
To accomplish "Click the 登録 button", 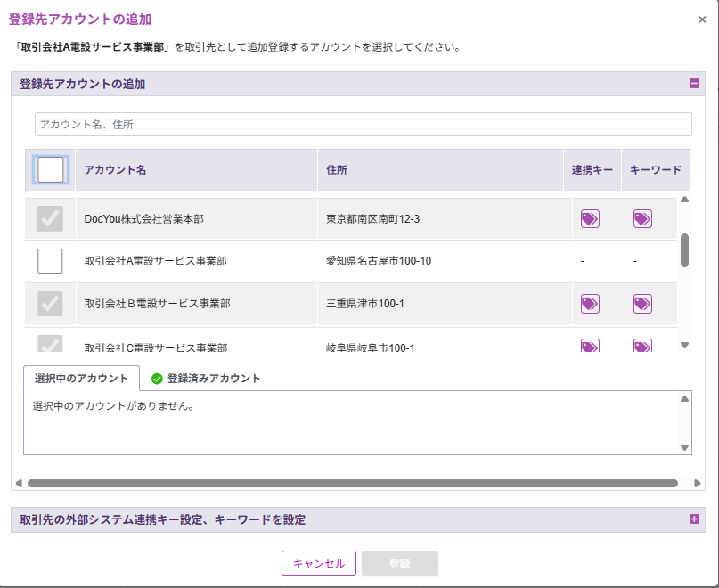I will point(399,563).
